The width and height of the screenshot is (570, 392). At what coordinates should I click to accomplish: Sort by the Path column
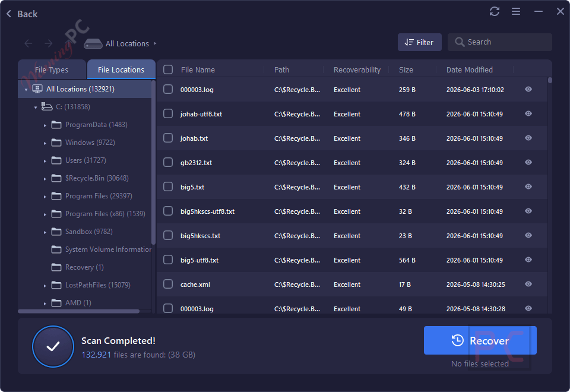pos(281,70)
